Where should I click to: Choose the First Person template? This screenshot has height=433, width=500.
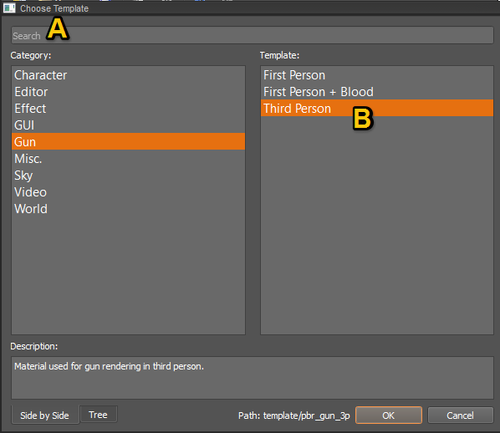377,75
